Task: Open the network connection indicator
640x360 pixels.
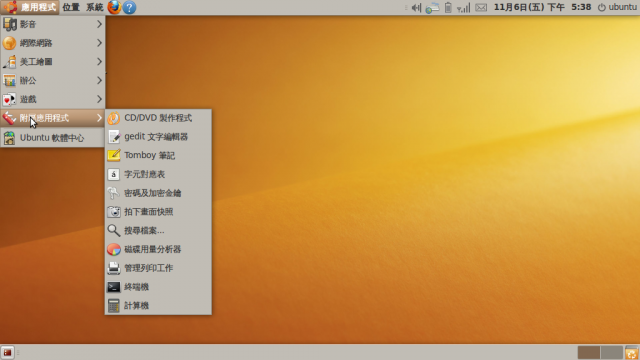Action: tap(432, 8)
